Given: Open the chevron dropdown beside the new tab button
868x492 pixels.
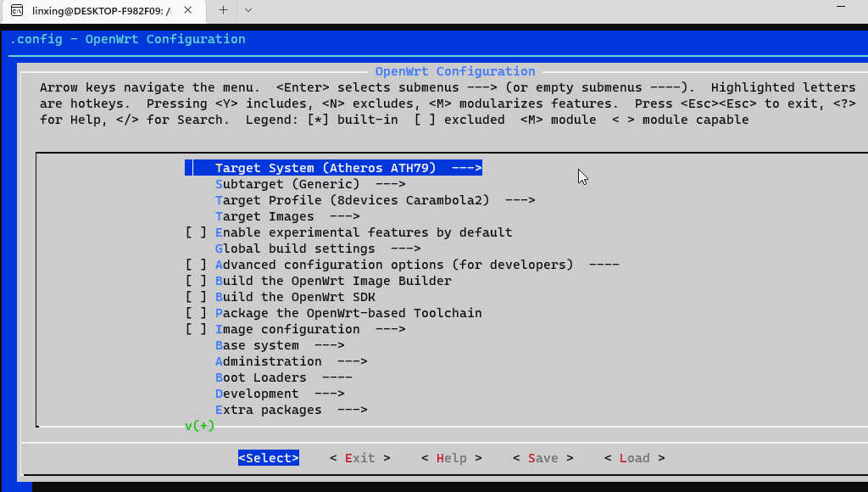Looking at the screenshot, I should tap(248, 11).
